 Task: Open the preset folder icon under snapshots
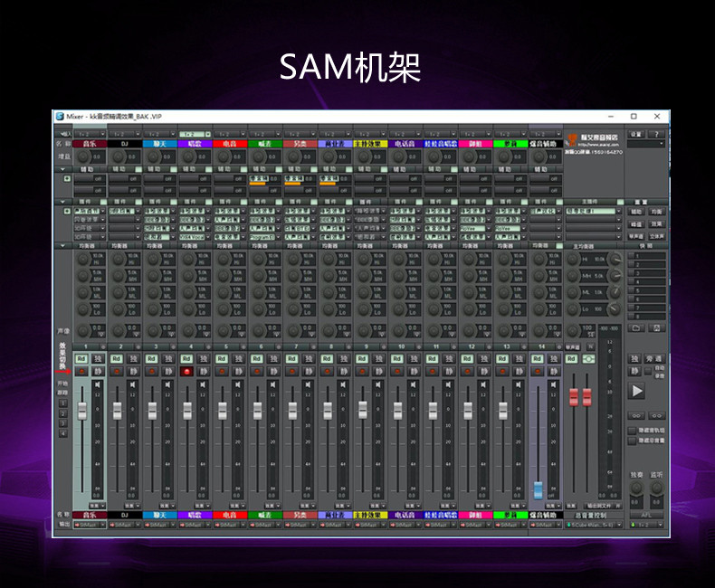click(636, 327)
